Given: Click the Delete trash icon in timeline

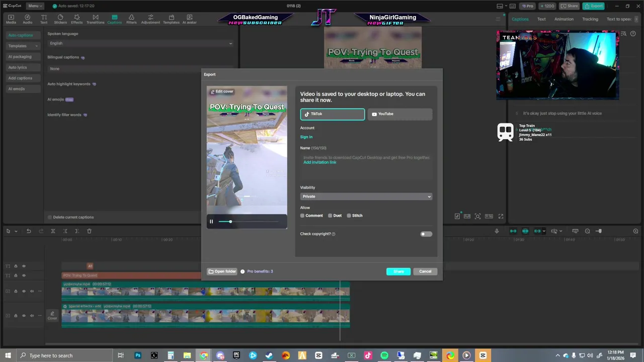Looking at the screenshot, I should [89, 231].
